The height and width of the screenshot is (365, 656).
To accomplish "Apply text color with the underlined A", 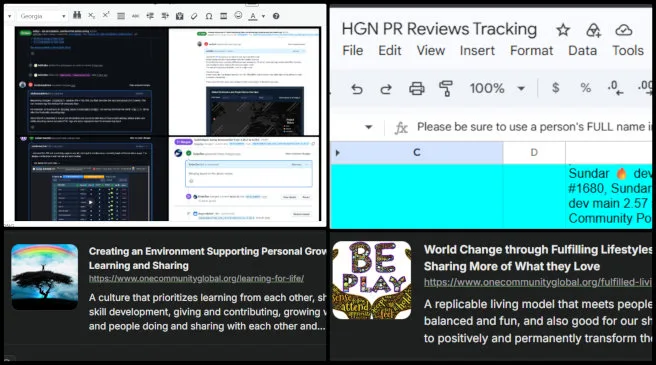I will (x=253, y=16).
